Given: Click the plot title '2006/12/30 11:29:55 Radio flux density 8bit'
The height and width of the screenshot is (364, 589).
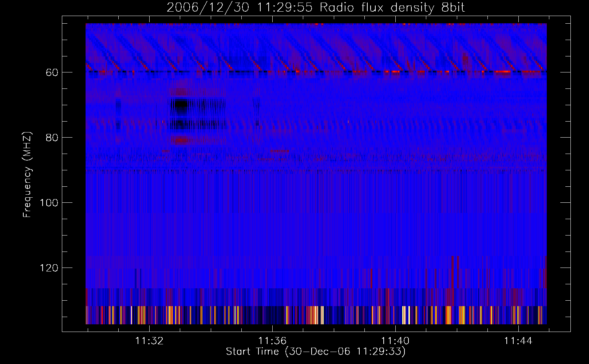Looking at the screenshot, I should click(x=316, y=8).
